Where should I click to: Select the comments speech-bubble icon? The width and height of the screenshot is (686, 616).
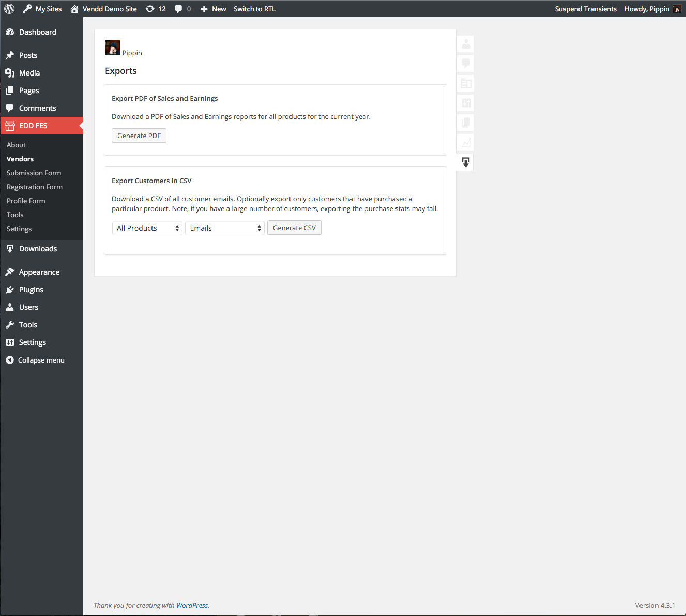[465, 64]
